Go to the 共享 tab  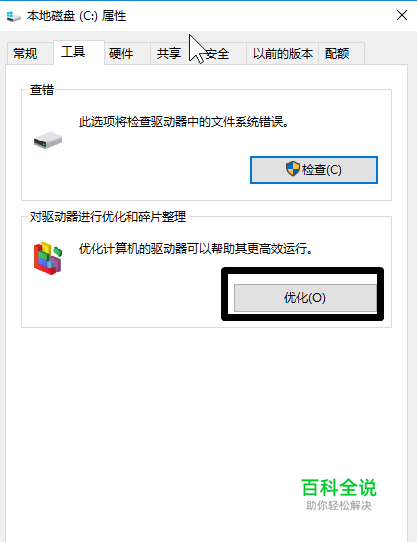click(x=169, y=54)
